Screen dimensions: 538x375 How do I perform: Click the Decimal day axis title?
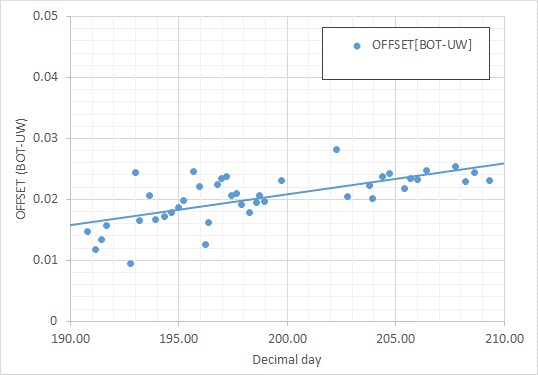point(287,360)
